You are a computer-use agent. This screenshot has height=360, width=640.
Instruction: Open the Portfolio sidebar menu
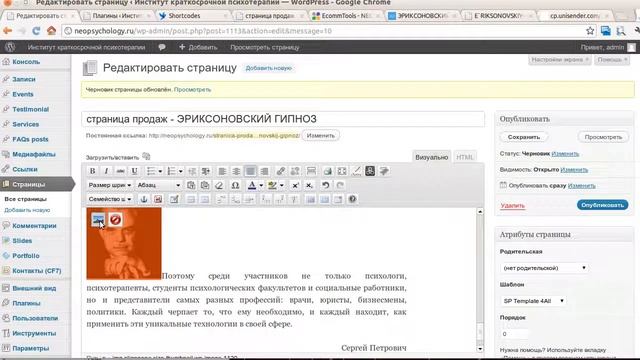(x=26, y=256)
